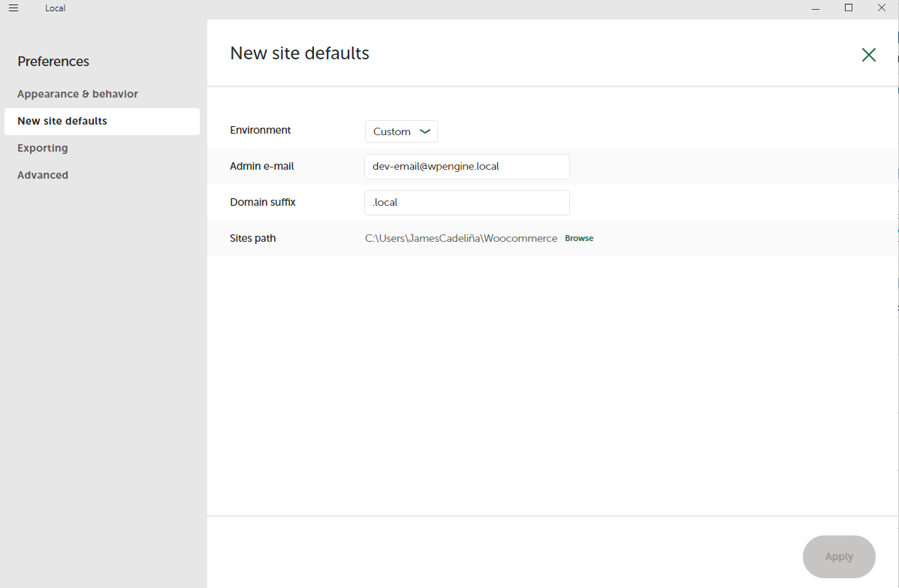Click the Environment field label
The width and height of the screenshot is (899, 588).
tap(261, 130)
